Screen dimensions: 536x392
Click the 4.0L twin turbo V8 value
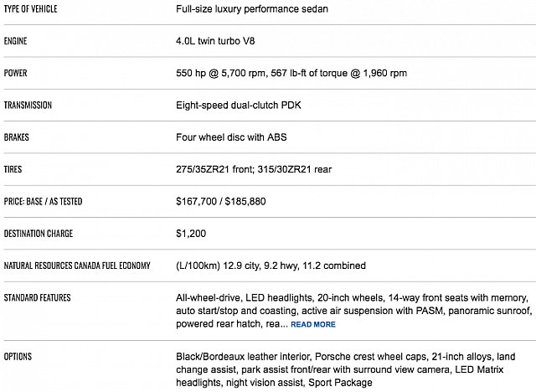(219, 40)
